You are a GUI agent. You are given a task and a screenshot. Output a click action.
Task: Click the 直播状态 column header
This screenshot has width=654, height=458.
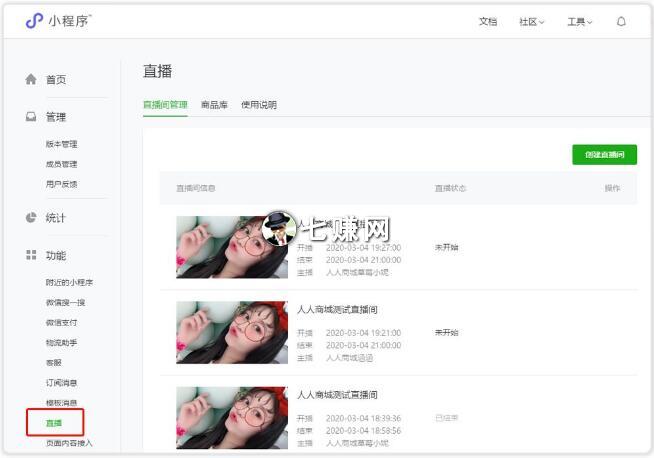450,188
